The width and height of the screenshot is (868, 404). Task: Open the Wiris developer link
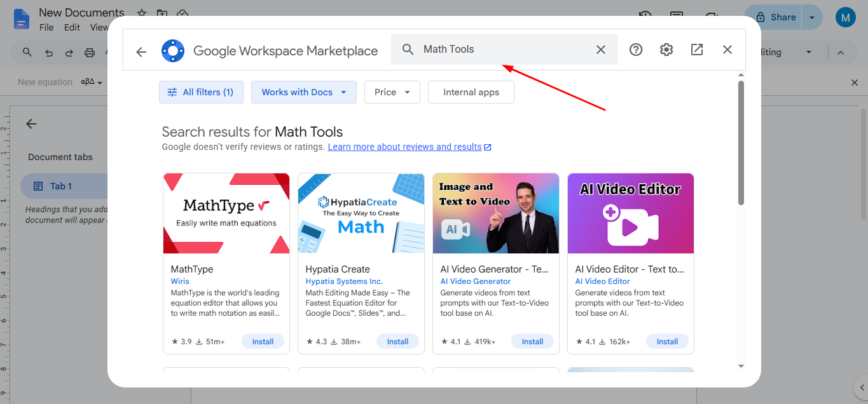pos(180,281)
